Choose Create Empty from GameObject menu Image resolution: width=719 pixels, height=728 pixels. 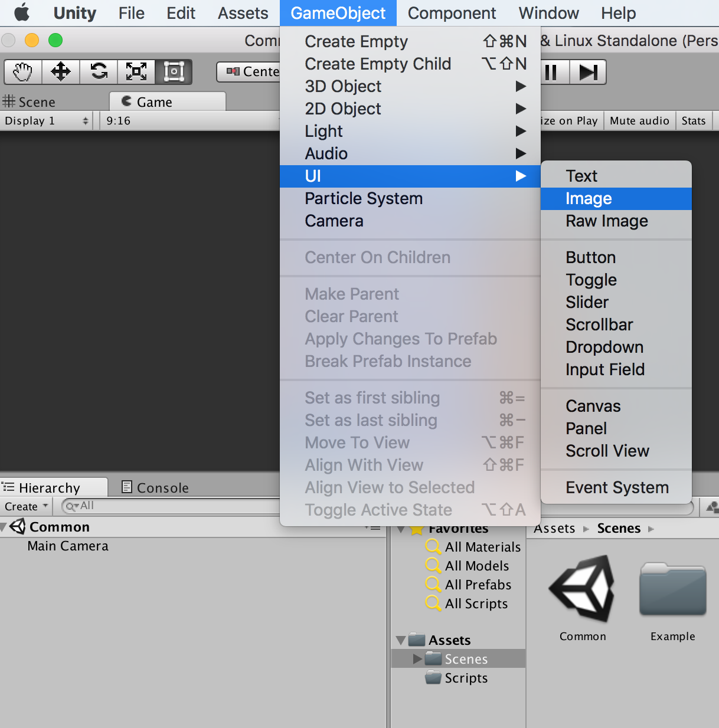410,41
